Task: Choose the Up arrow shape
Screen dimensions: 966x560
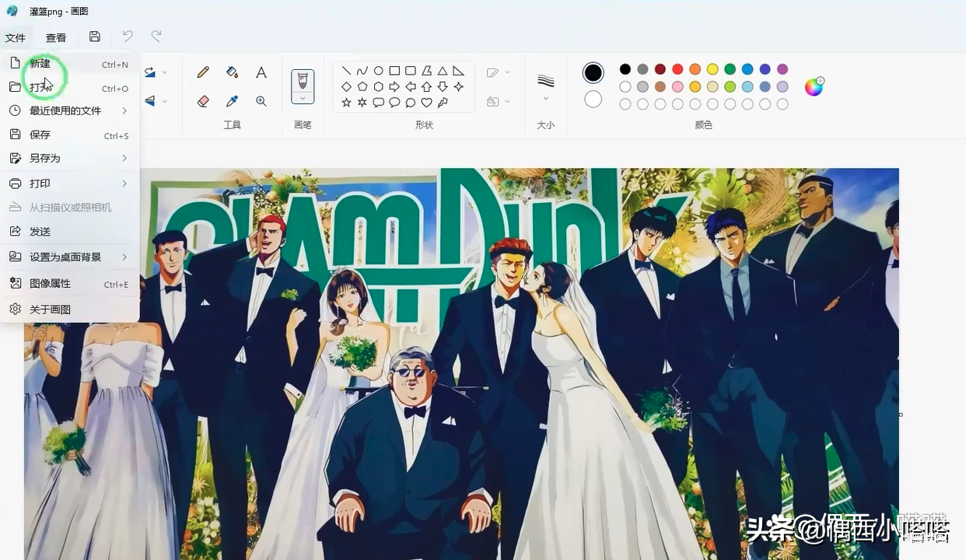Action: [426, 86]
